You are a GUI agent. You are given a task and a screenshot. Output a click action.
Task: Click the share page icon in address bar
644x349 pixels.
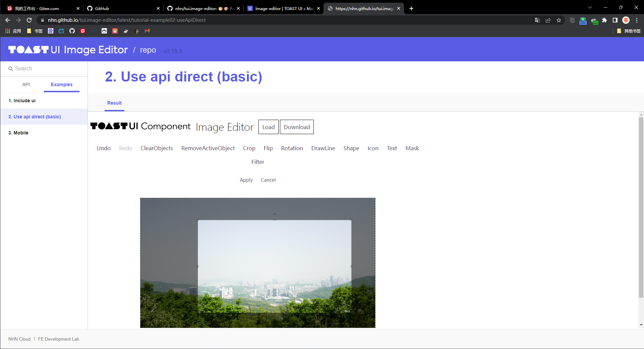pyautogui.click(x=548, y=20)
